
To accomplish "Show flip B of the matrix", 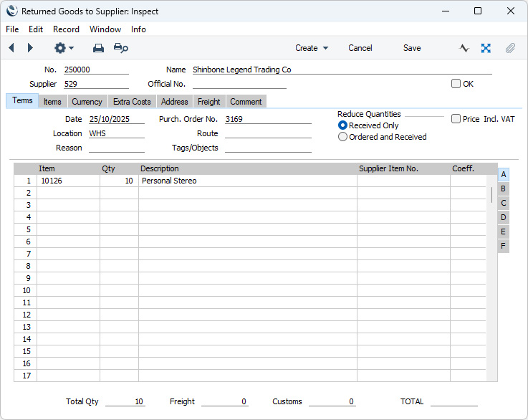I will click(x=504, y=188).
